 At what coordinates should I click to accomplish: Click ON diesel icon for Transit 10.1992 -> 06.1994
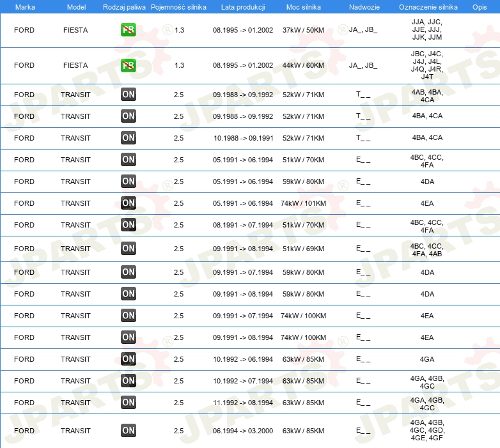pyautogui.click(x=128, y=359)
